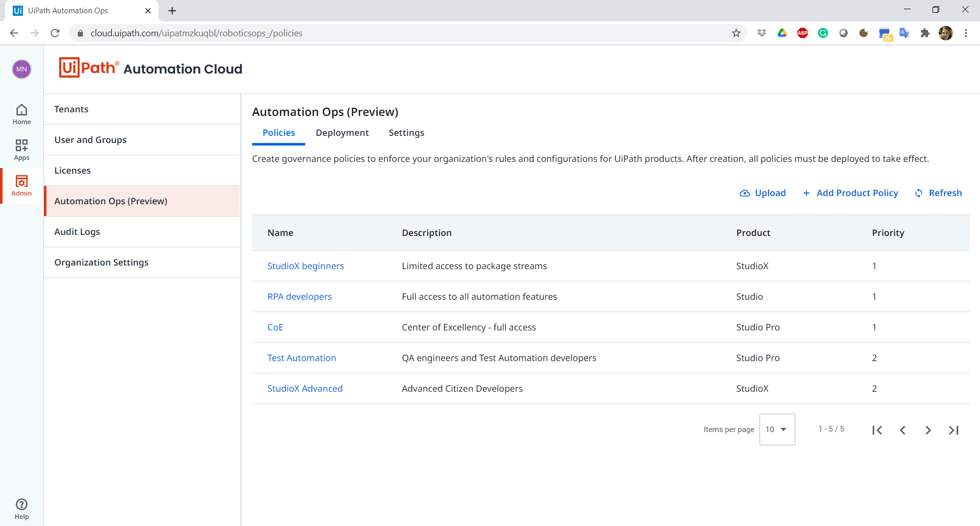
Task: Click Add Product Policy button
Action: [x=850, y=193]
